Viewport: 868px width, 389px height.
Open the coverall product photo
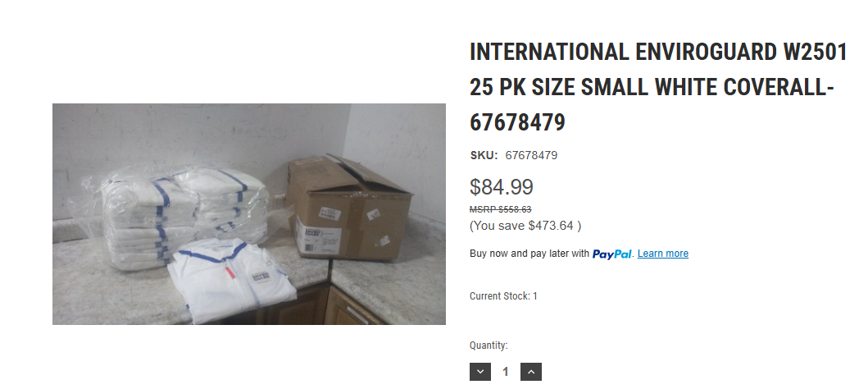[249, 213]
